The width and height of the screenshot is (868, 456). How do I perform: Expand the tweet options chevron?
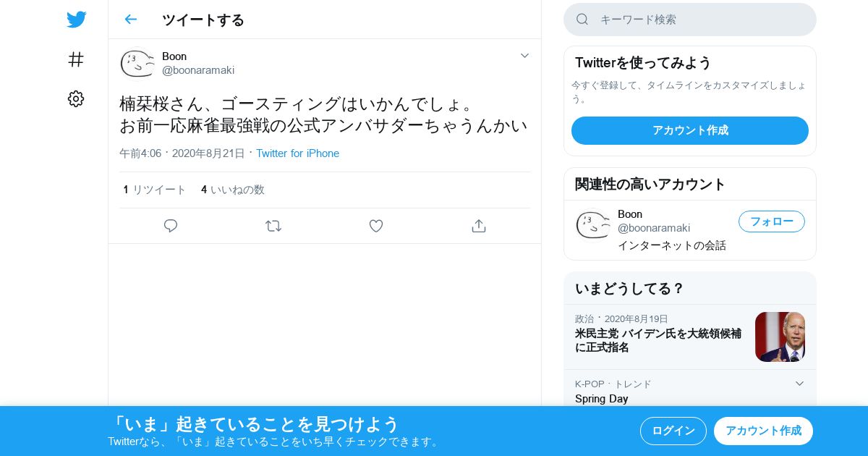525,56
